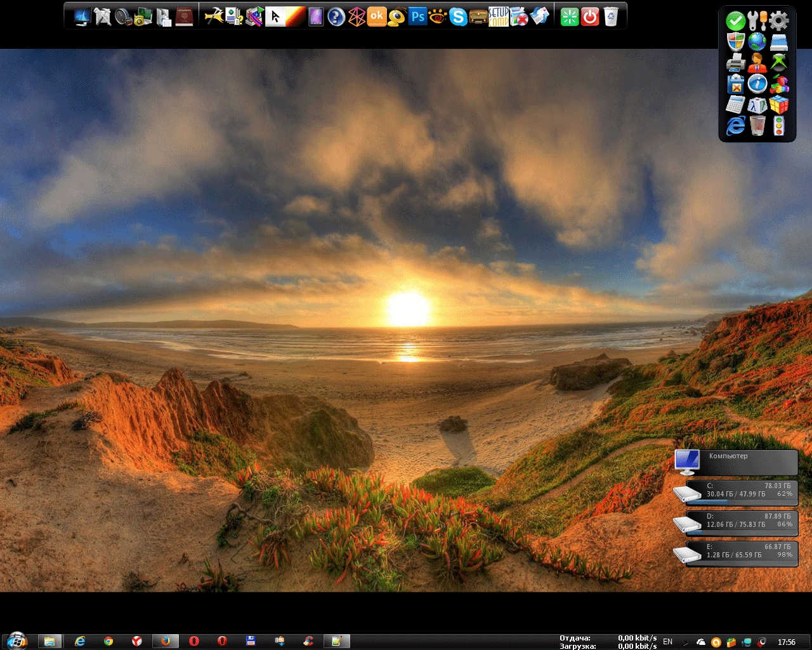This screenshot has width=812, height=650.
Task: Open the Компьютер gadget header
Action: (x=736, y=463)
